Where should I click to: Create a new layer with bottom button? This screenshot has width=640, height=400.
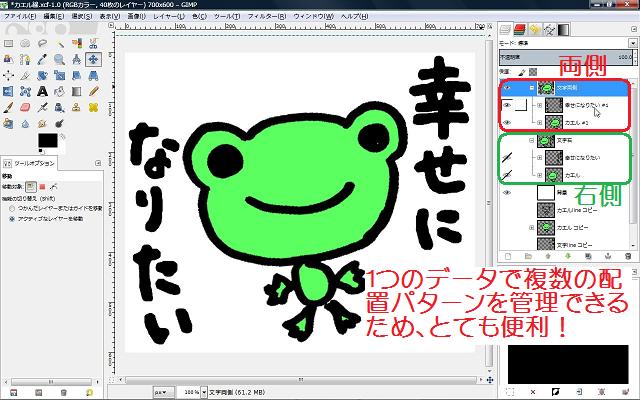click(x=508, y=256)
